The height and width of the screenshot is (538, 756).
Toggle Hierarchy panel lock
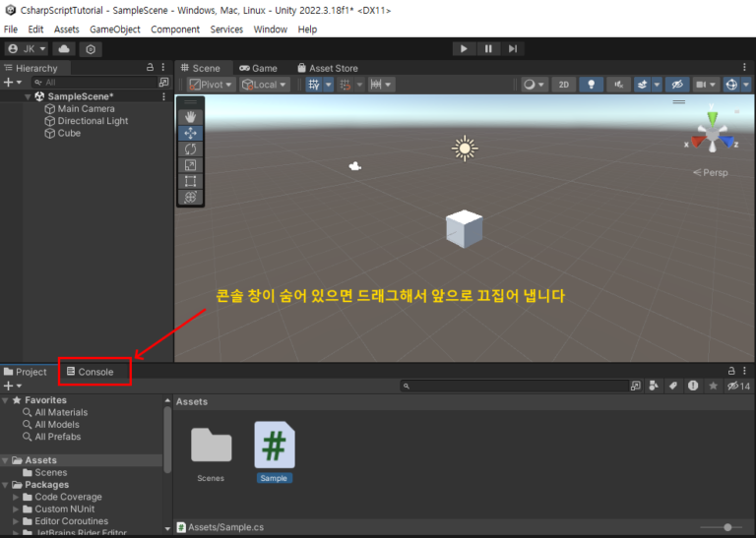coord(150,68)
